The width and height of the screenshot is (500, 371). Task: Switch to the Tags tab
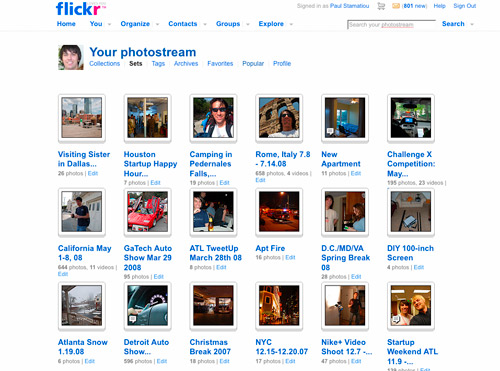pos(158,63)
